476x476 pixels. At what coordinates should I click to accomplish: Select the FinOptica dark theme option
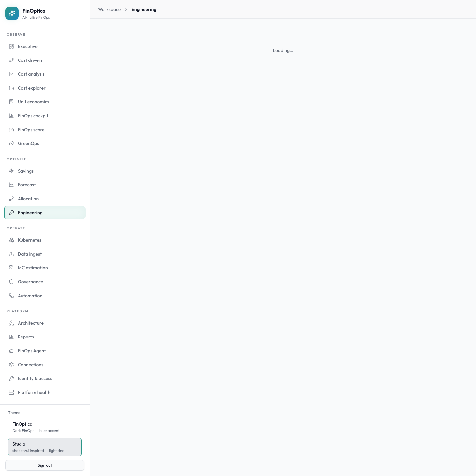click(45, 427)
